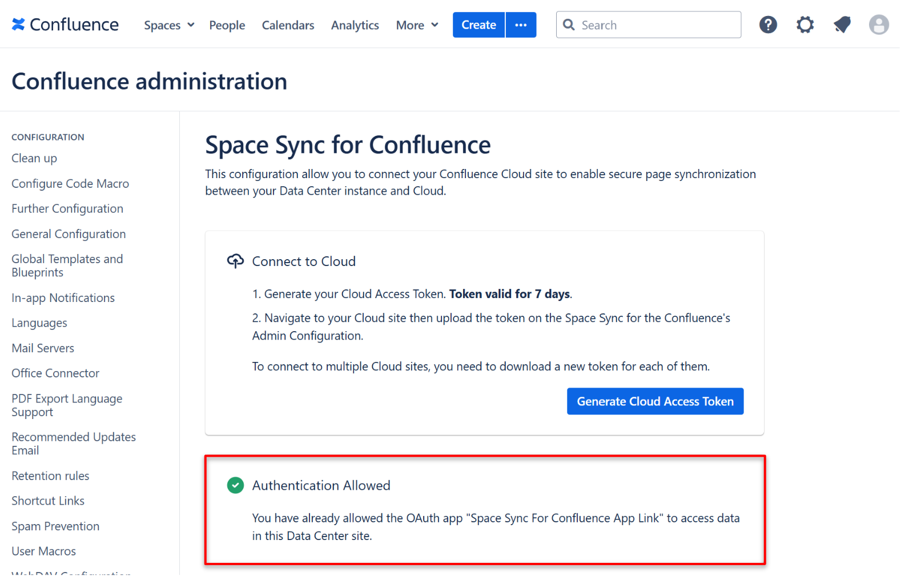Open the Create ellipsis options button
The width and height of the screenshot is (901, 588).
(x=521, y=25)
